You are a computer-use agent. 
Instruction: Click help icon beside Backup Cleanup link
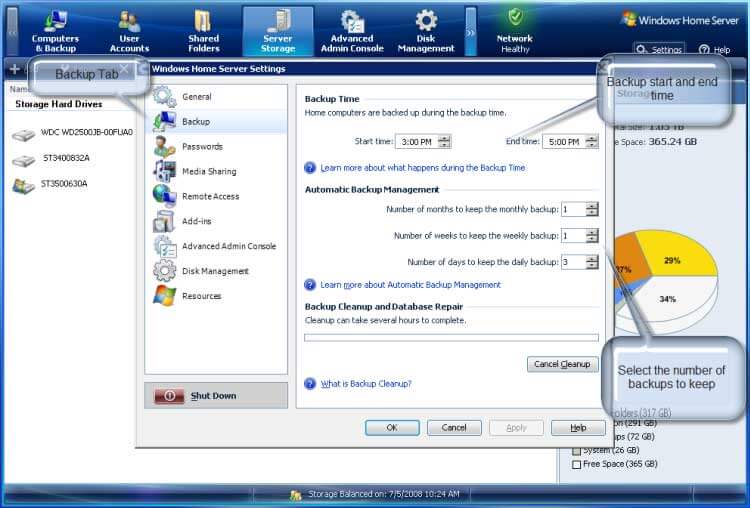click(310, 384)
